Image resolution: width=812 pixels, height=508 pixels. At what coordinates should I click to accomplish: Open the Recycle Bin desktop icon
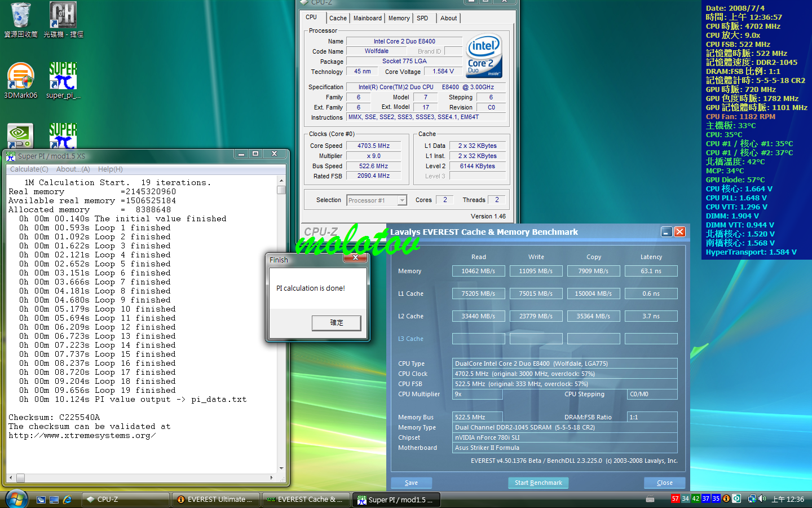tap(21, 20)
